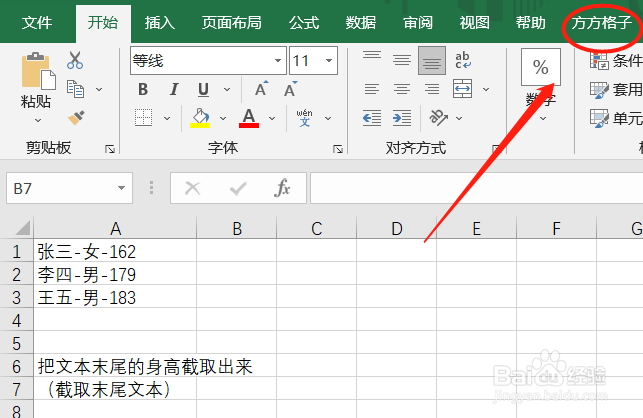Switch to 方方格子 tab
The height and width of the screenshot is (418, 643).
click(x=602, y=23)
